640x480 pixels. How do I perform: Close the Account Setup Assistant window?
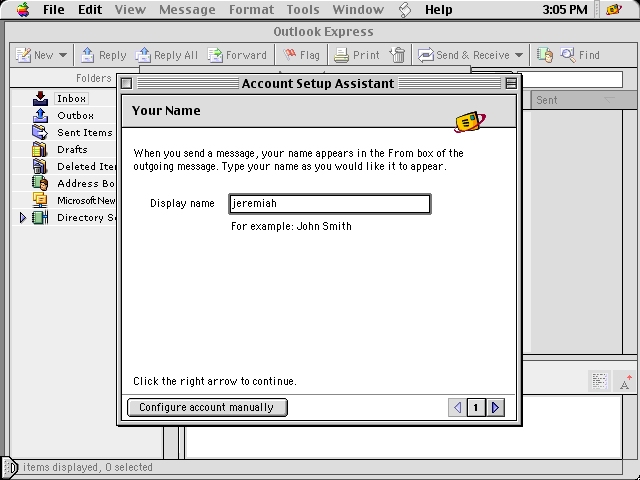127,84
